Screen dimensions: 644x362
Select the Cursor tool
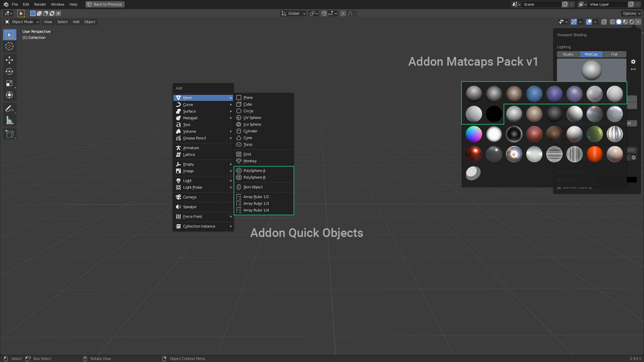tap(10, 46)
